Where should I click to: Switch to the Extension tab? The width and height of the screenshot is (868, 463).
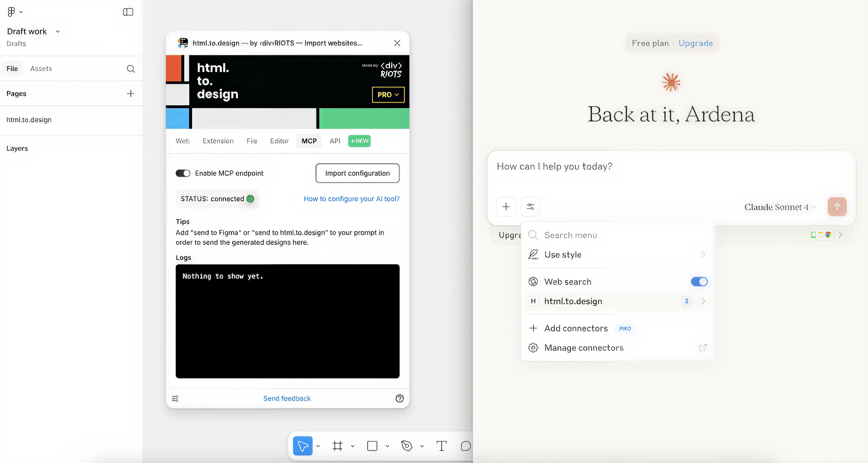tap(218, 141)
